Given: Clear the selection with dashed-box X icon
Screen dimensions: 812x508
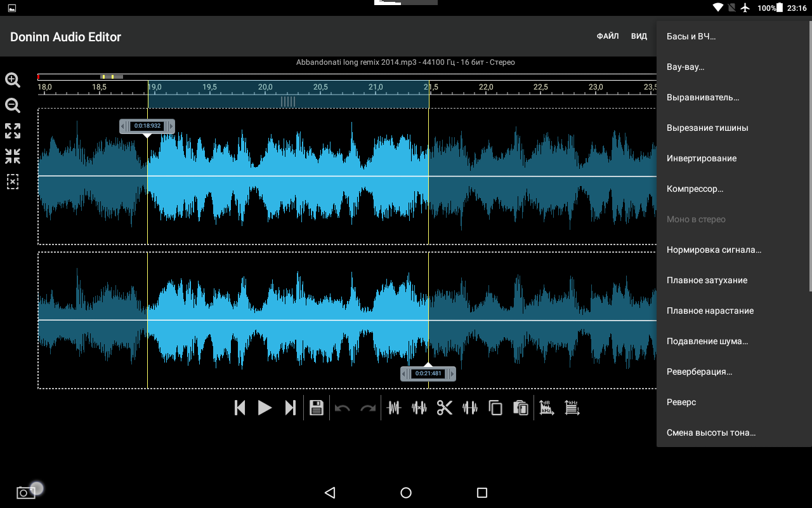Looking at the screenshot, I should [x=13, y=182].
